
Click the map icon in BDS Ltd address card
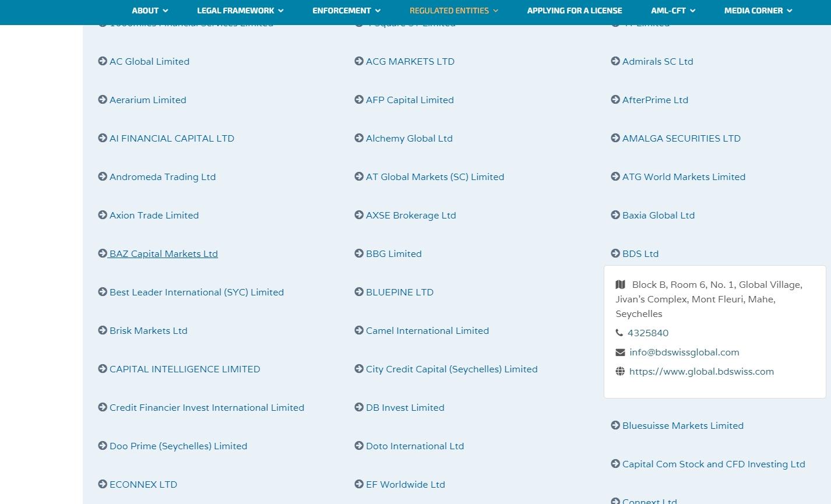(x=620, y=284)
